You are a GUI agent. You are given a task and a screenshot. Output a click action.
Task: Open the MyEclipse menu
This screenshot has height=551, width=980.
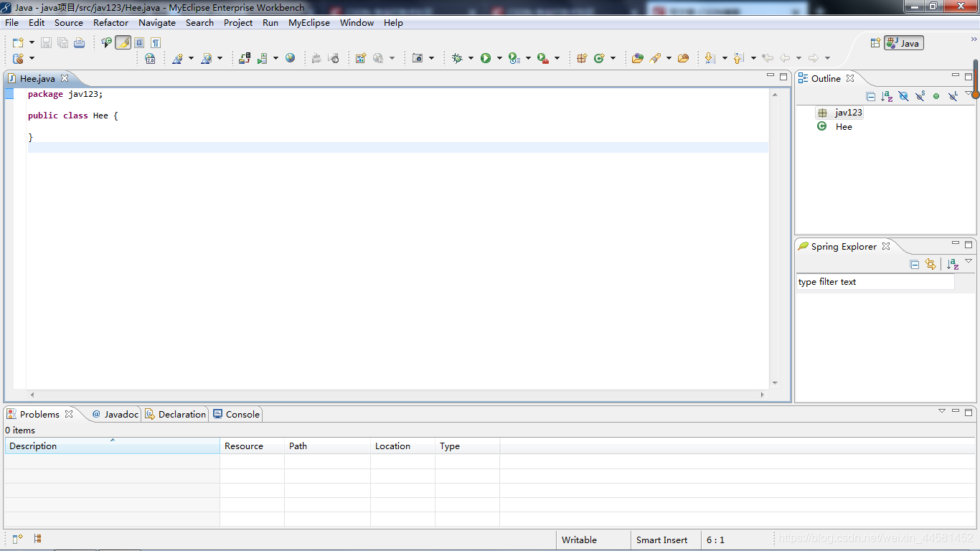click(309, 22)
